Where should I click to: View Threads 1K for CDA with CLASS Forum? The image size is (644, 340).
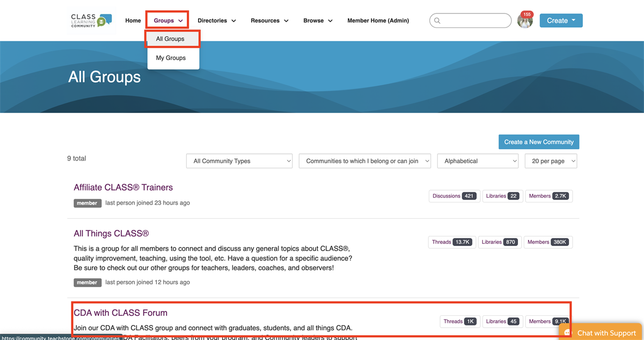[x=459, y=322]
